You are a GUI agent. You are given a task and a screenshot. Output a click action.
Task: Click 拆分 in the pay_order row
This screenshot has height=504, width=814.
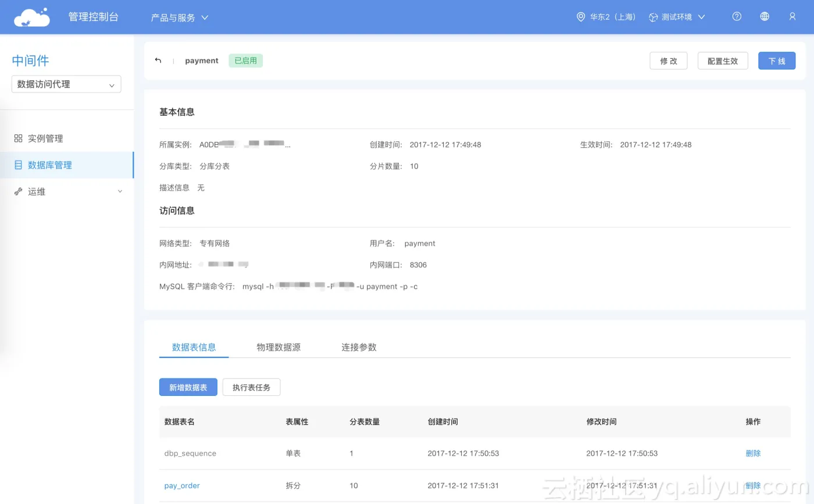293,485
